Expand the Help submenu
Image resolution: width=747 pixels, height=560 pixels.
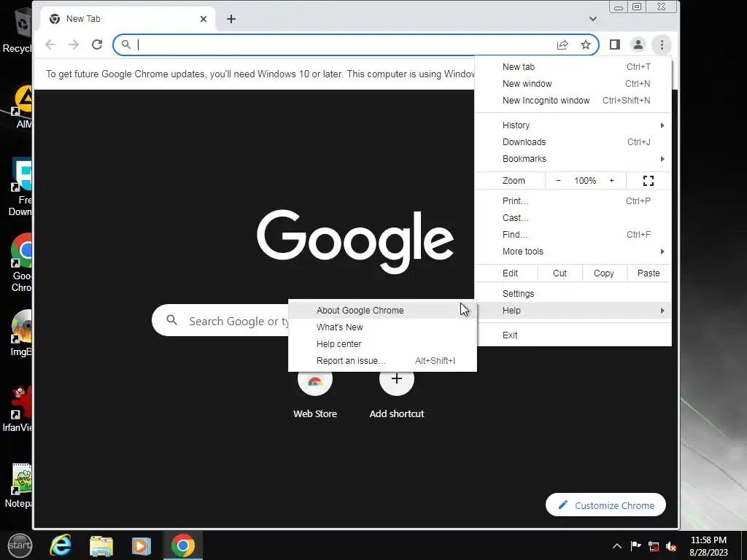573,311
